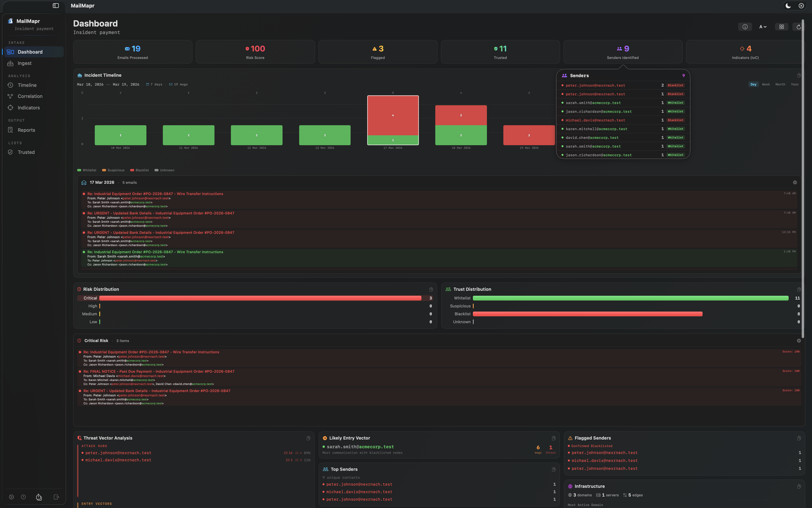
Task: Open the Correlation analysis view
Action: (x=29, y=96)
